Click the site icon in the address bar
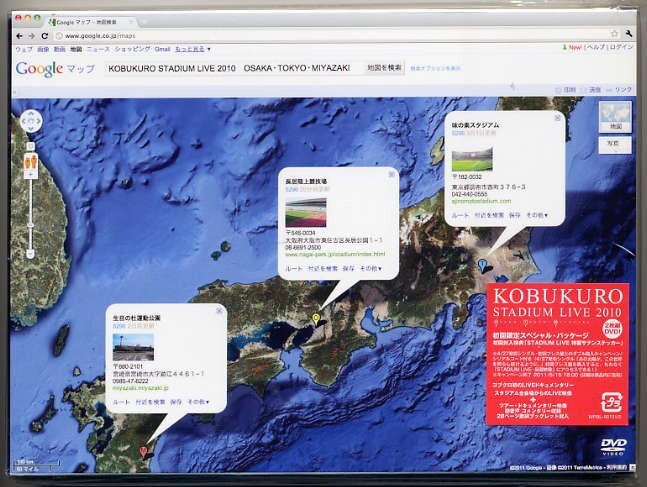The height and width of the screenshot is (487, 647). pyautogui.click(x=59, y=36)
